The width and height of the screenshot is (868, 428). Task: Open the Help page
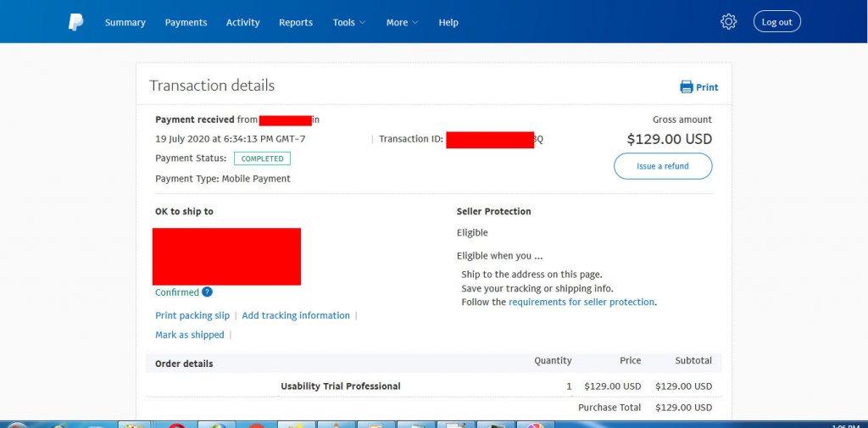point(448,23)
